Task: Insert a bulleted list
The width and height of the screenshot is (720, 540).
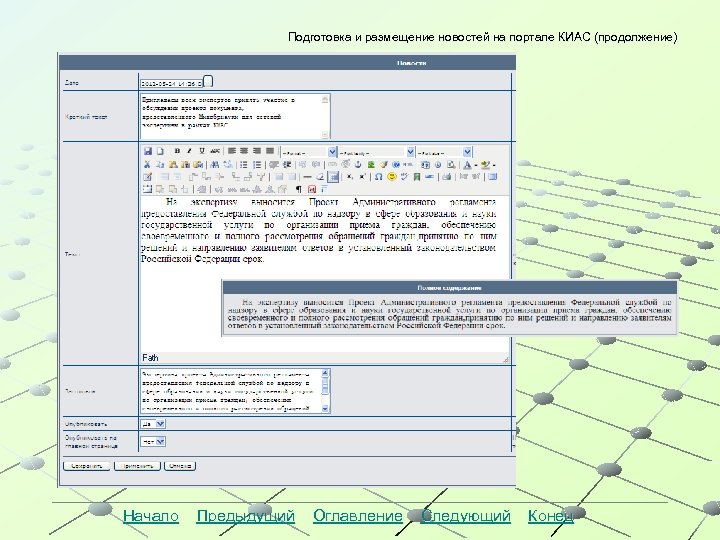Action: pos(244,164)
